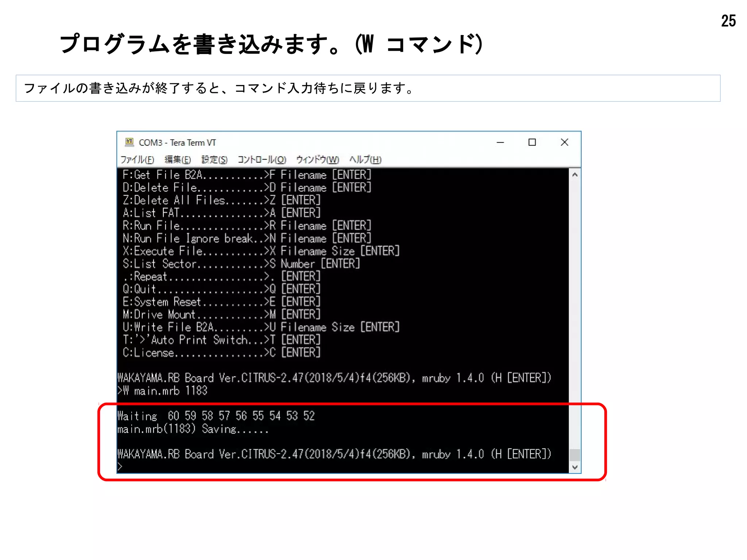The image size is (747, 560).
Task: Click the slide heading プログラムを書き込みます
Action: (272, 44)
